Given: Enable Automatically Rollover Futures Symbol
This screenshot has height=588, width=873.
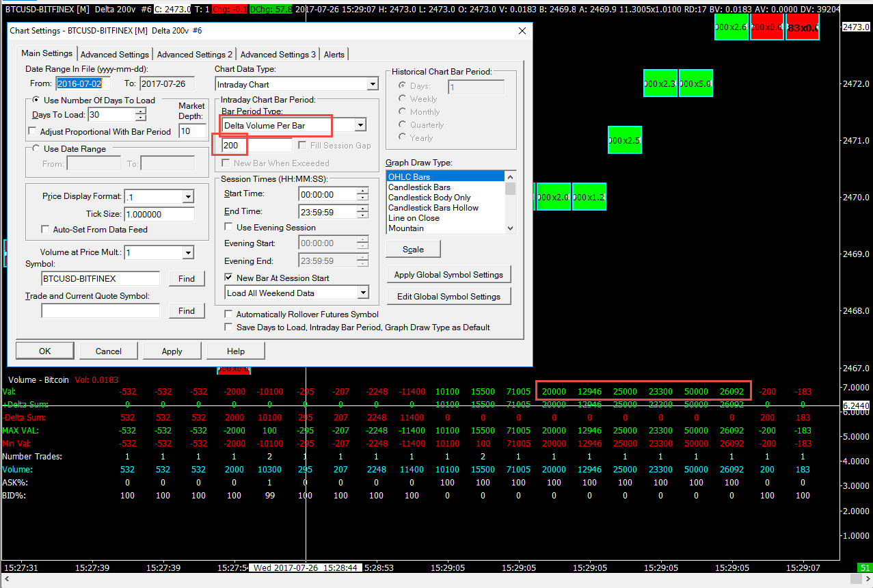Looking at the screenshot, I should (x=229, y=315).
